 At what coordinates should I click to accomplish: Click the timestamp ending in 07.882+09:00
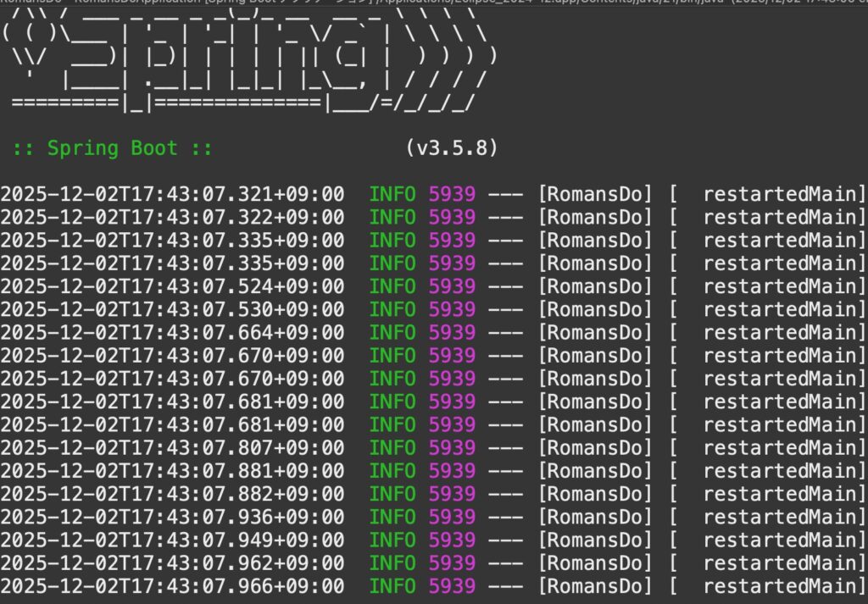pos(172,493)
